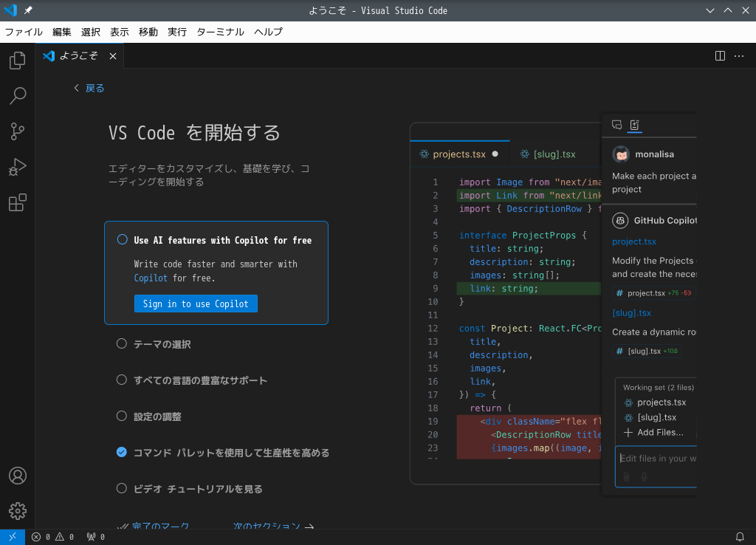Open the Accounts menu icon
Screen dimensions: 756x545
tap(18, 476)
